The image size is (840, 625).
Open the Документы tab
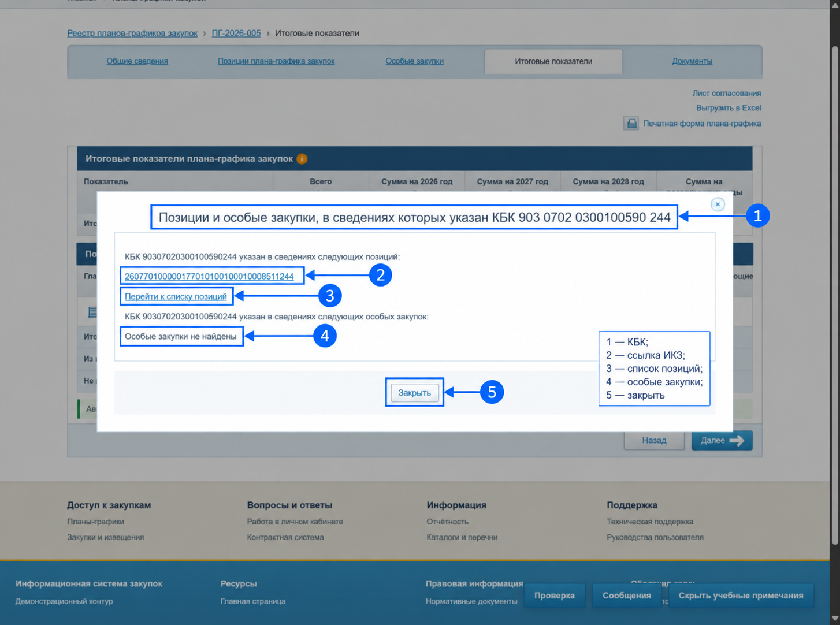[x=692, y=61]
